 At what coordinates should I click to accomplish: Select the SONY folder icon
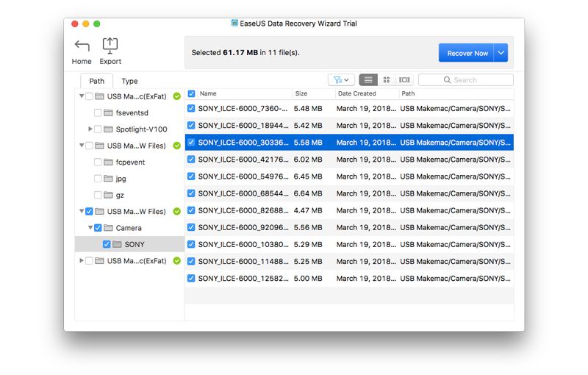click(117, 244)
